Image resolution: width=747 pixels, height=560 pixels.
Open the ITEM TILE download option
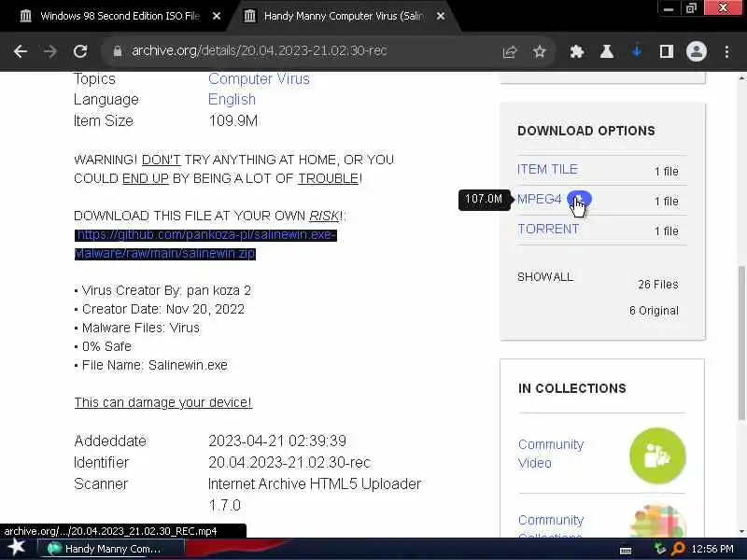pos(547,170)
